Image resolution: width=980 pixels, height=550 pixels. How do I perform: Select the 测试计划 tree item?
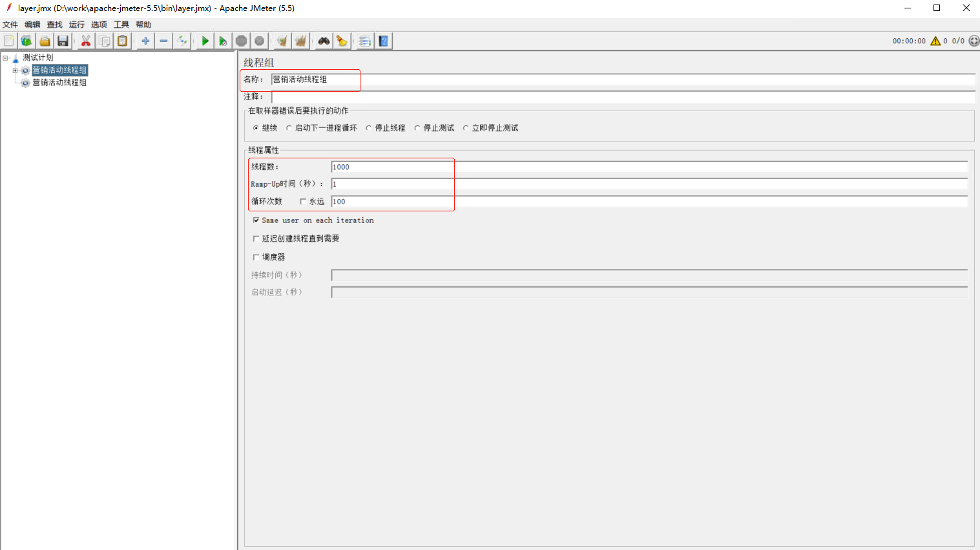(x=38, y=58)
